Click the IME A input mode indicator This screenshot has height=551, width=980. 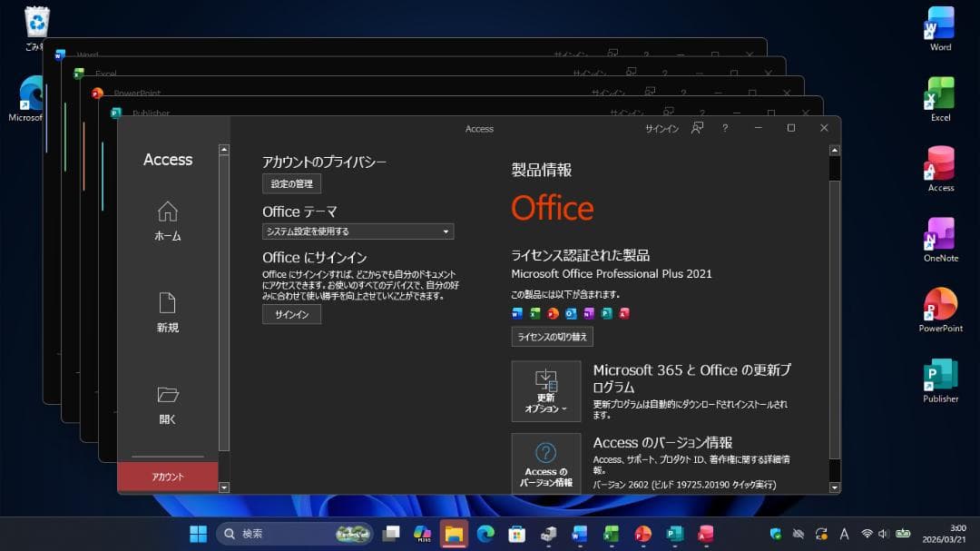(x=844, y=534)
